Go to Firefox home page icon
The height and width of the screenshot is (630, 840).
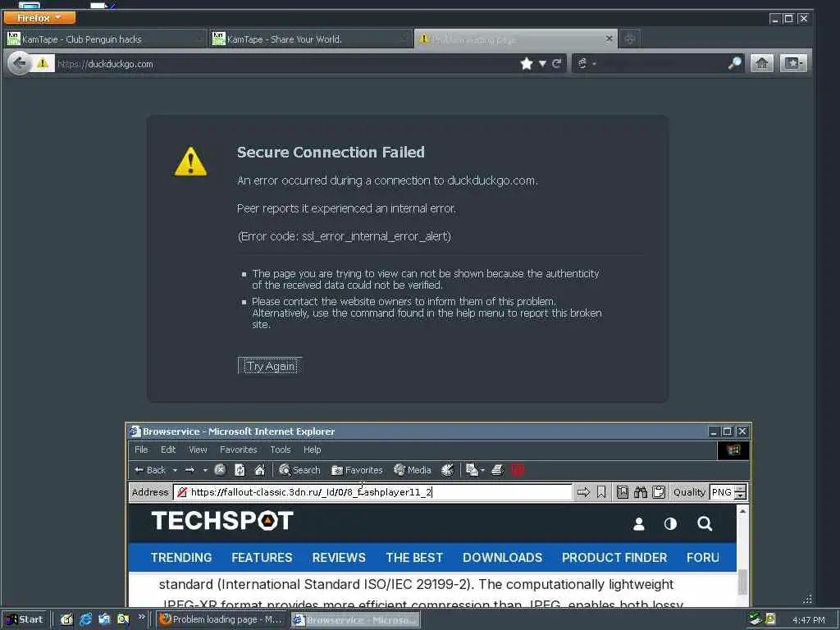click(x=761, y=64)
